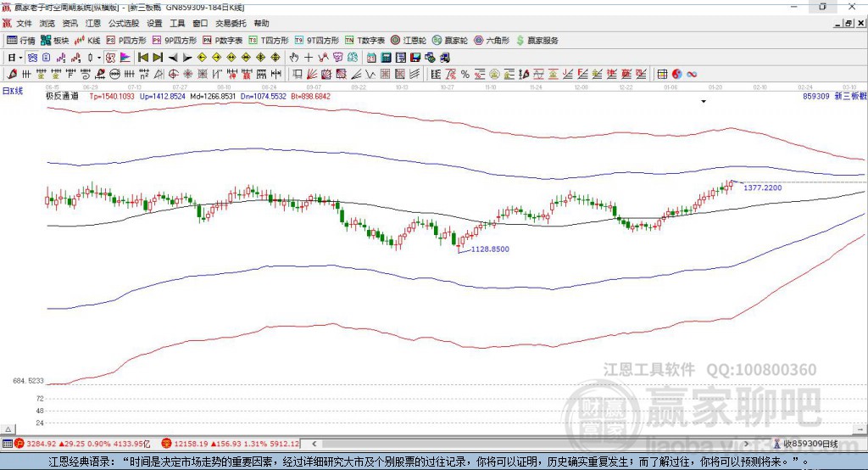Open the 帮助 menu
Viewport: 868px width, 470px height.
click(x=261, y=23)
